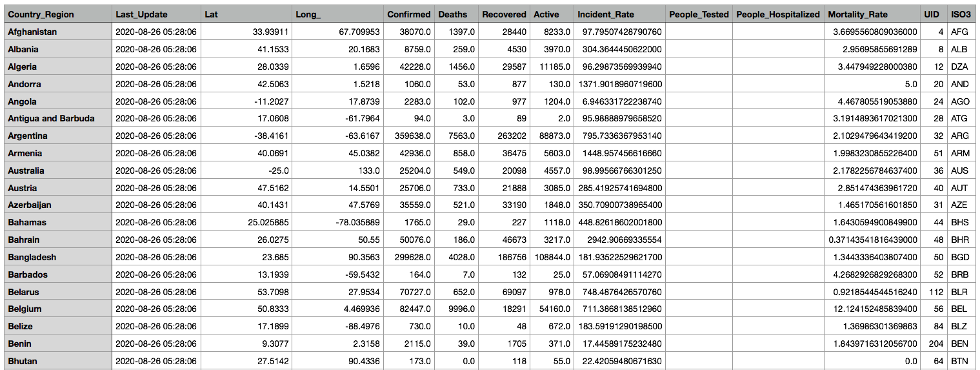This screenshot has height=370, width=980.
Task: Select the Afghanistan row header
Action: click(32, 32)
